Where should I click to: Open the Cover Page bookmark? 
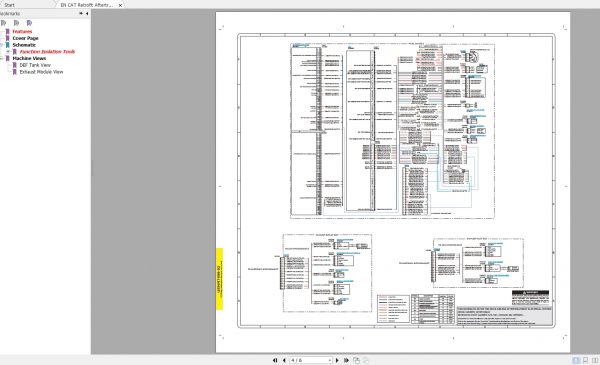click(x=25, y=38)
